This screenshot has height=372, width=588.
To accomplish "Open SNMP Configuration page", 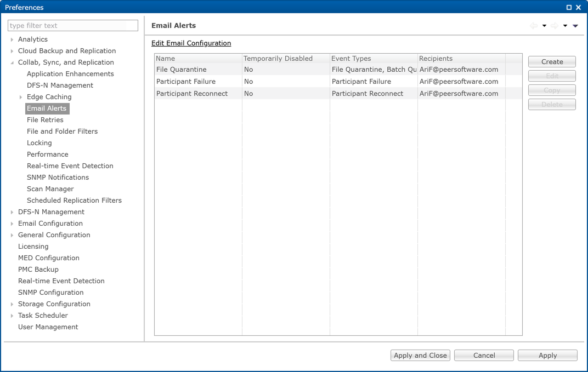I will [x=50, y=293].
